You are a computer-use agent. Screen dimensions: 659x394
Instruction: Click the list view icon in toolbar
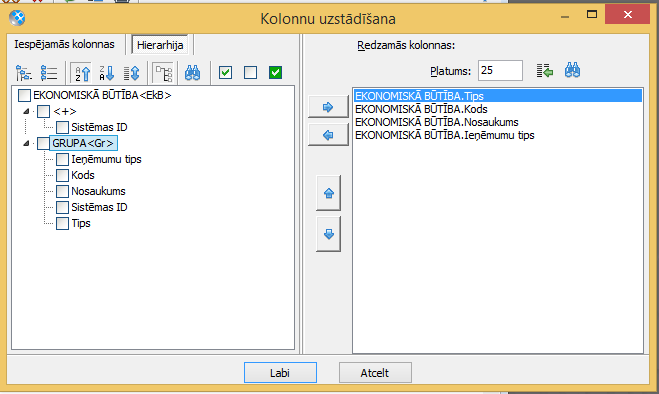(x=49, y=73)
